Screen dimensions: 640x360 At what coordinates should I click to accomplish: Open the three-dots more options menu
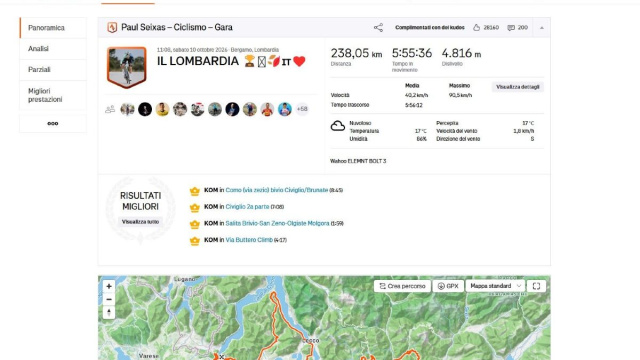(53, 123)
